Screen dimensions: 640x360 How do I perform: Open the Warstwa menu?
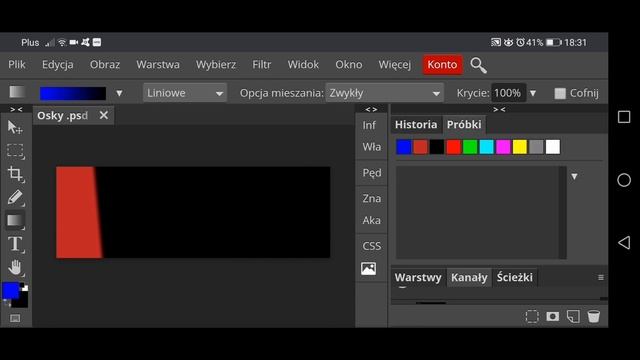pyautogui.click(x=158, y=64)
